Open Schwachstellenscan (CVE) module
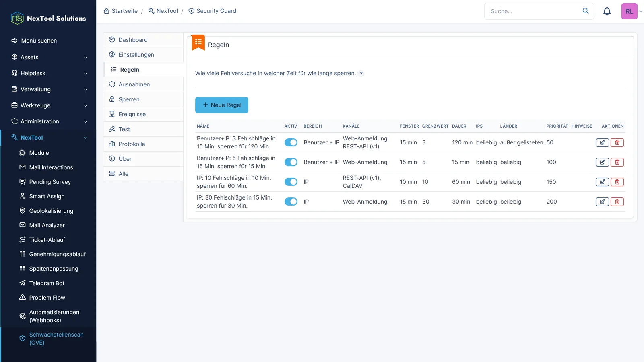 click(52, 339)
